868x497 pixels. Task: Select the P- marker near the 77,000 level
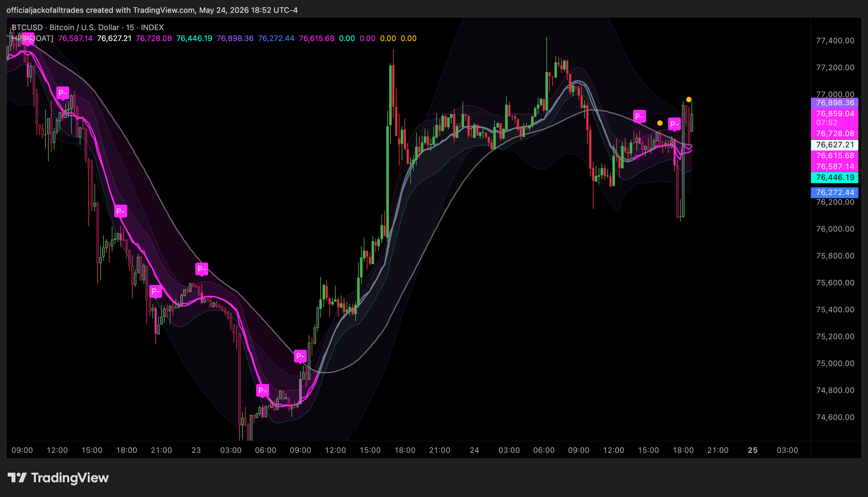click(x=63, y=93)
